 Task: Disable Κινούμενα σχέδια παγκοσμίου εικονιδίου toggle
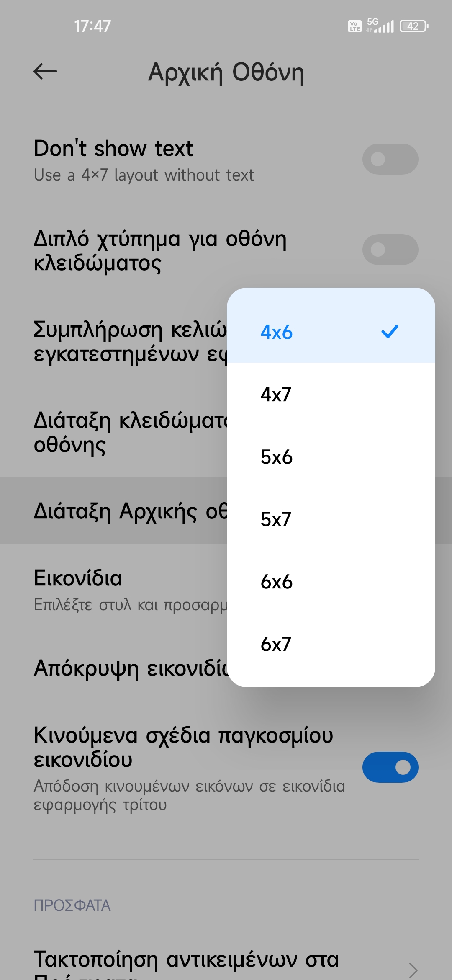(x=390, y=767)
